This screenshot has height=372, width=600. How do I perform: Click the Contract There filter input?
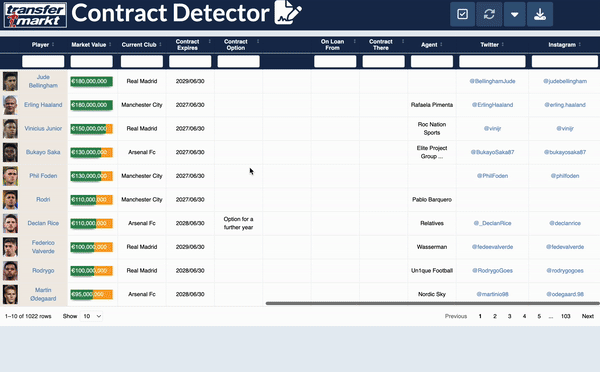383,61
